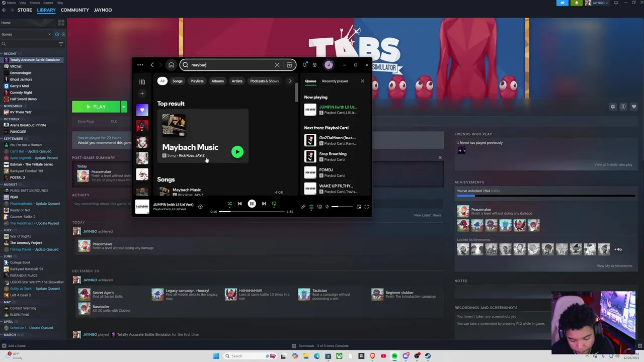Open TABS game settings gear icon

click(613, 107)
